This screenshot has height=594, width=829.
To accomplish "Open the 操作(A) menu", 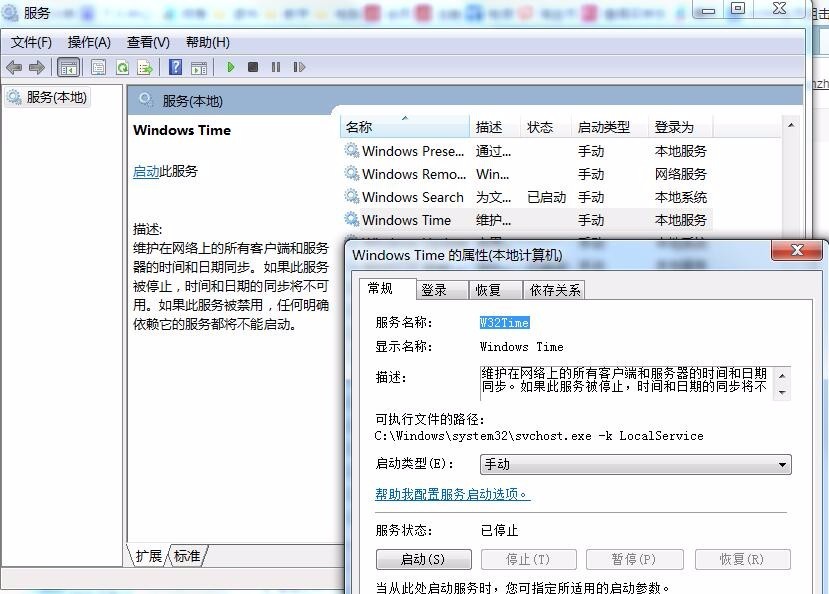I will coord(89,42).
